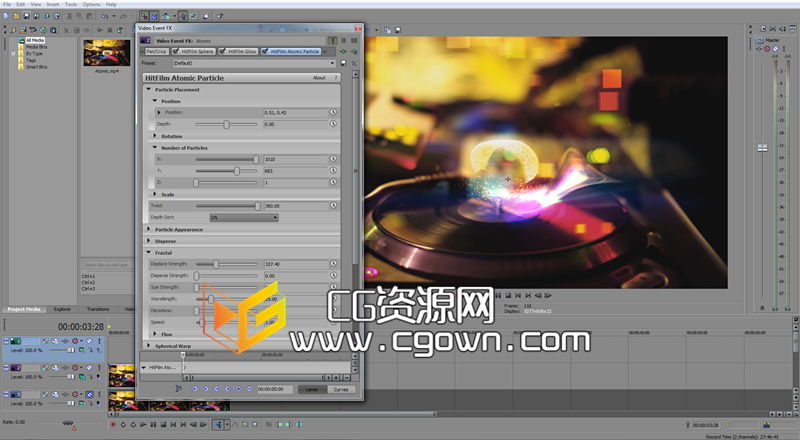Click the Remove Selected Plug-In icon
The height and width of the screenshot is (440, 800).
[x=354, y=52]
